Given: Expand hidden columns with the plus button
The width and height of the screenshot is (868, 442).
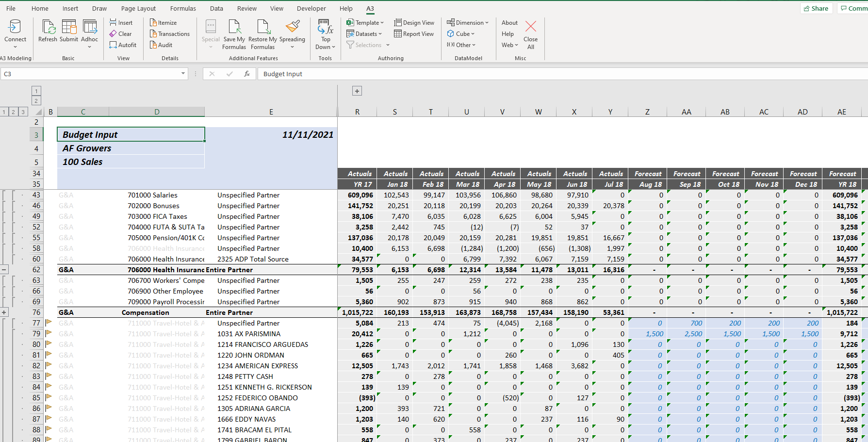Looking at the screenshot, I should click(357, 91).
